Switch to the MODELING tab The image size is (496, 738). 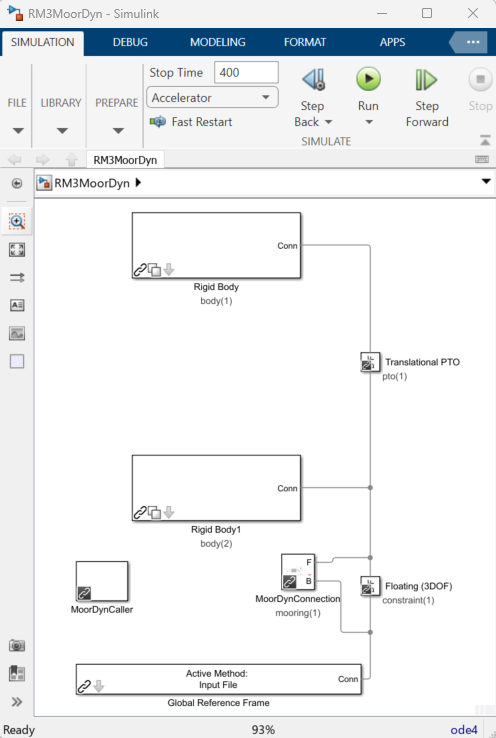217,42
